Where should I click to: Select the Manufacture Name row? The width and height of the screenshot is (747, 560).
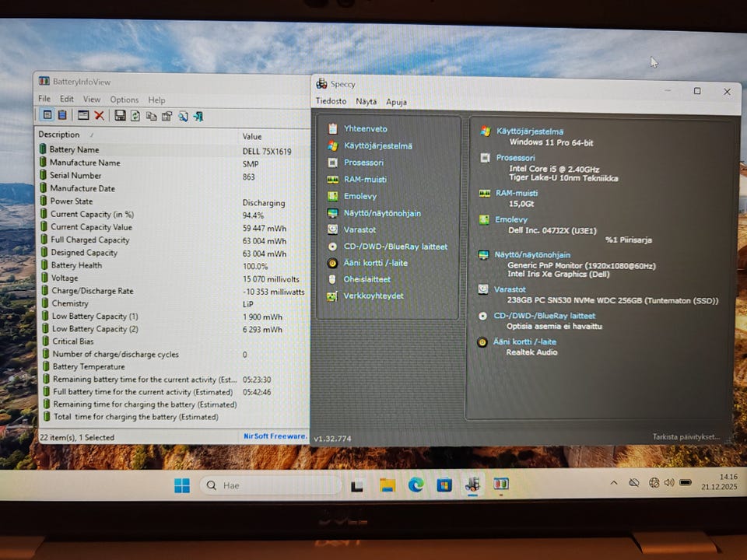coord(174,163)
